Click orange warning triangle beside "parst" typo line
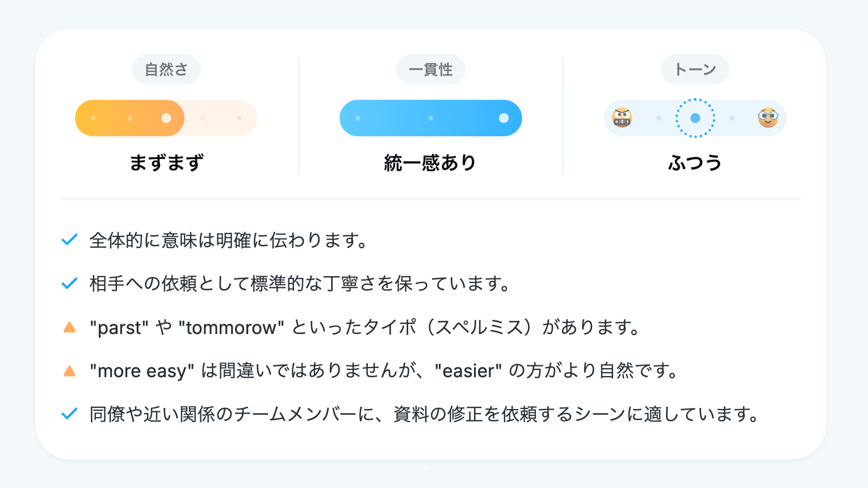Viewport: 868px width, 488px height. 69,327
